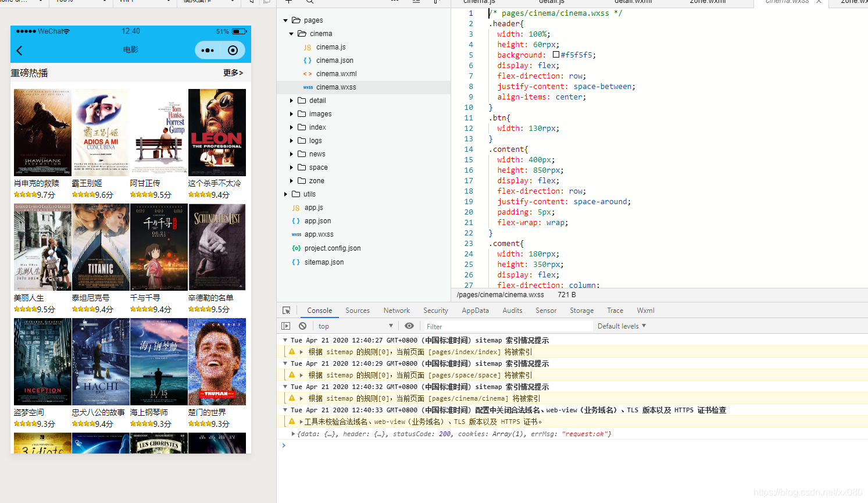Toggle the console eye live expression icon
Viewport: 868px width, 503px height.
[409, 326]
